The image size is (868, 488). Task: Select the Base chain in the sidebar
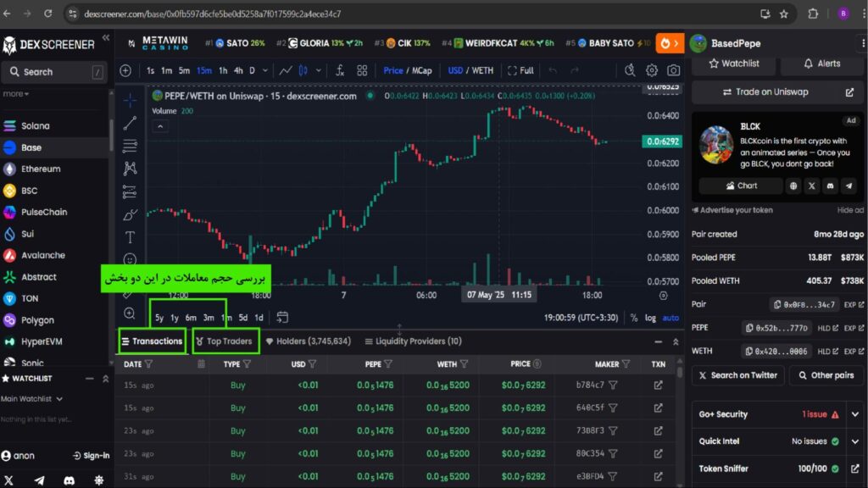(54, 147)
